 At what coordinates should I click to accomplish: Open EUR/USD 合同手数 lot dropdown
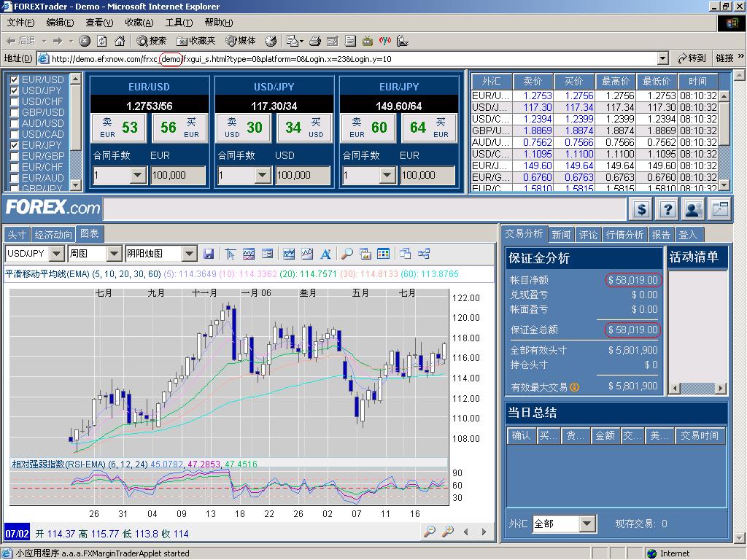click(138, 175)
